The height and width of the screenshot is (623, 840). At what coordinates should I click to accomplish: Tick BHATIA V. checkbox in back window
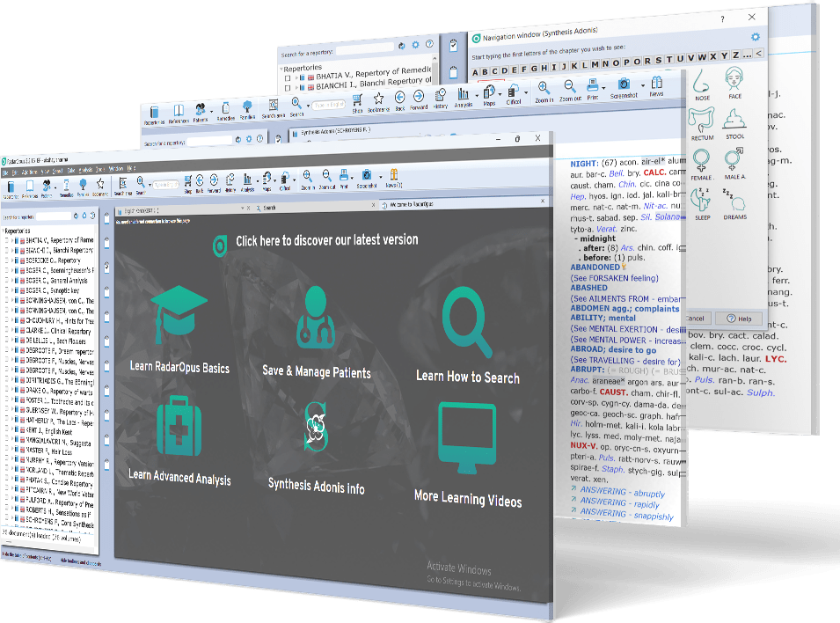click(x=289, y=78)
